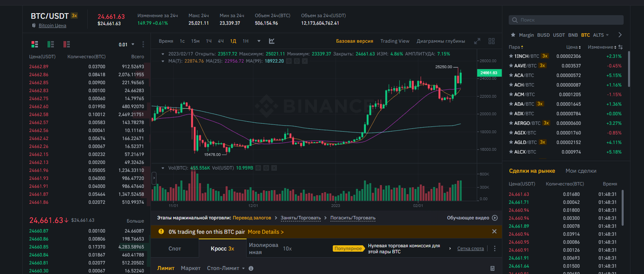The image size is (644, 274).
Task: Open the Мои сделки tab
Action: pos(581,171)
